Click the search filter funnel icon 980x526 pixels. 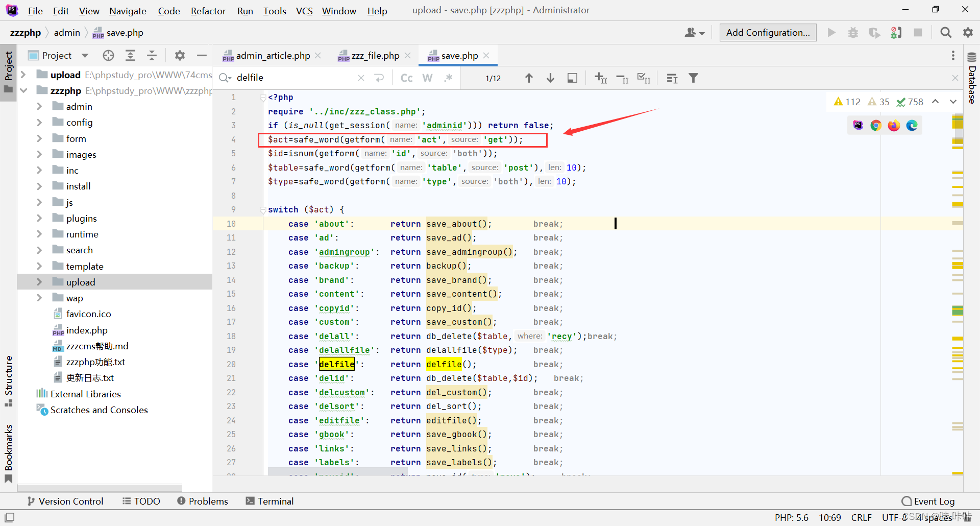pyautogui.click(x=693, y=78)
